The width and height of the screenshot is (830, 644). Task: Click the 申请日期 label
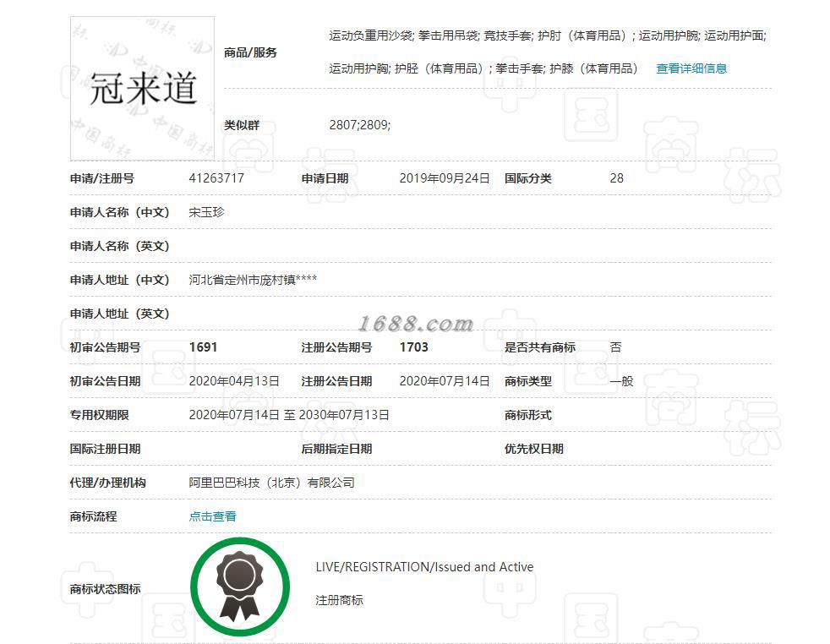click(325, 178)
